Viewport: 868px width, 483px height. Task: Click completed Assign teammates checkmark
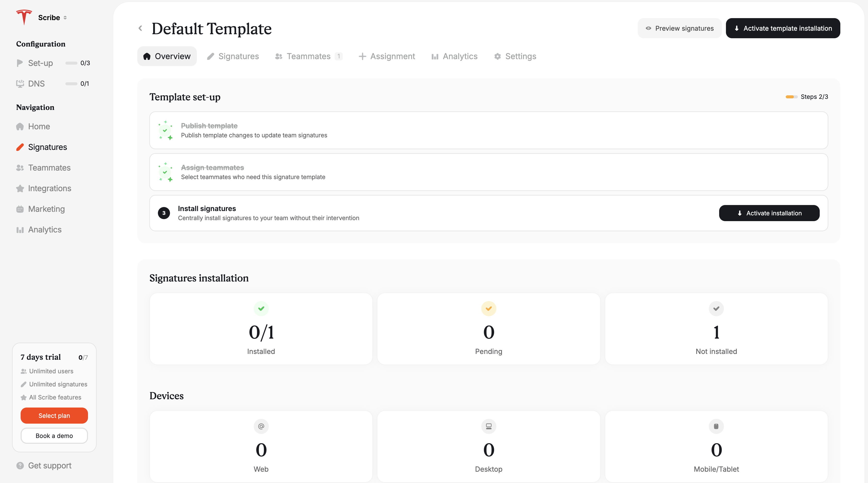click(x=165, y=172)
